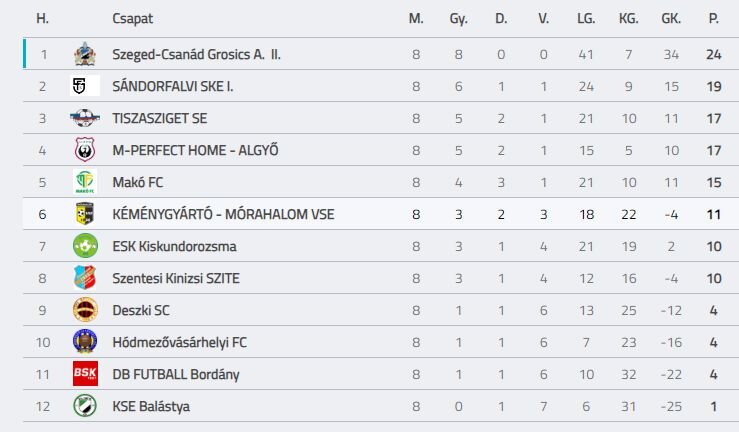
Task: Click the M-PERFECT HOME - ALGYŐ crest
Action: coord(85,150)
